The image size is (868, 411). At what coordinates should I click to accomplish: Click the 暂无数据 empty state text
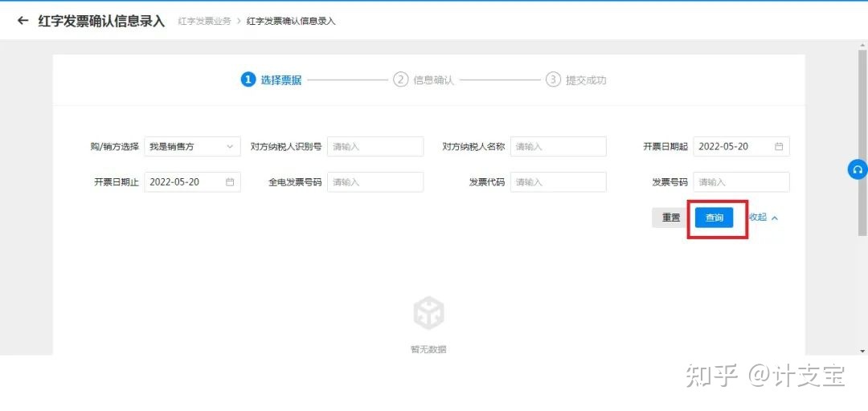pyautogui.click(x=428, y=350)
